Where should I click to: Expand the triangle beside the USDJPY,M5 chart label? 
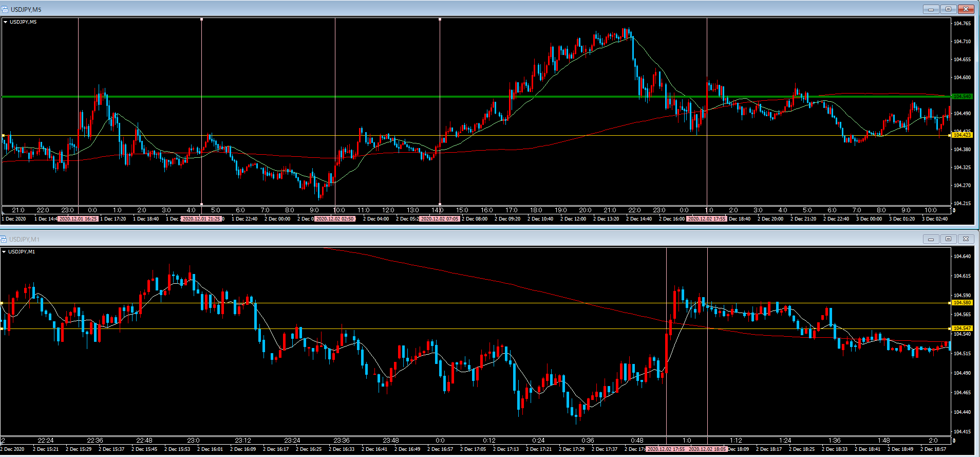[6, 22]
